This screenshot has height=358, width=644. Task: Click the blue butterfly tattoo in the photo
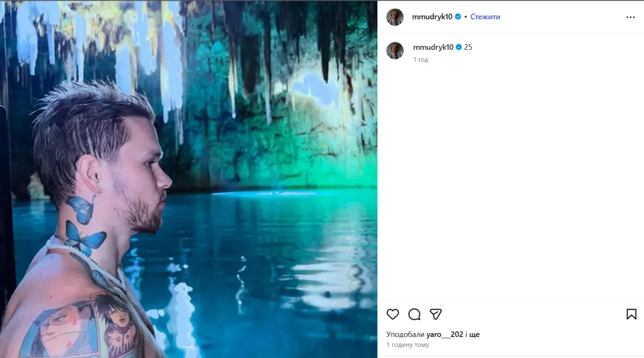pos(85,236)
